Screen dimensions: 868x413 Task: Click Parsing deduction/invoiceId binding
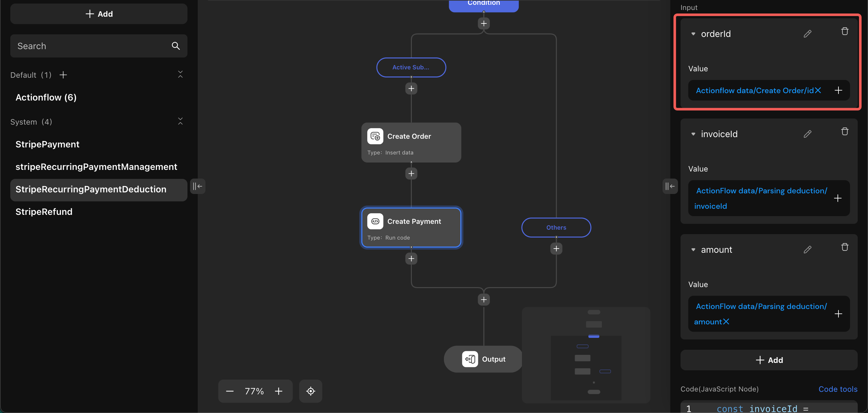coord(760,198)
